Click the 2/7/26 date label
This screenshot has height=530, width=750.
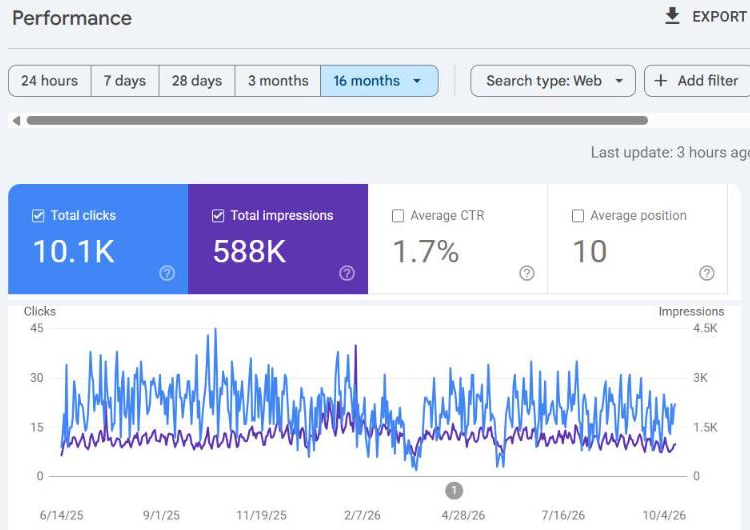pos(362,515)
